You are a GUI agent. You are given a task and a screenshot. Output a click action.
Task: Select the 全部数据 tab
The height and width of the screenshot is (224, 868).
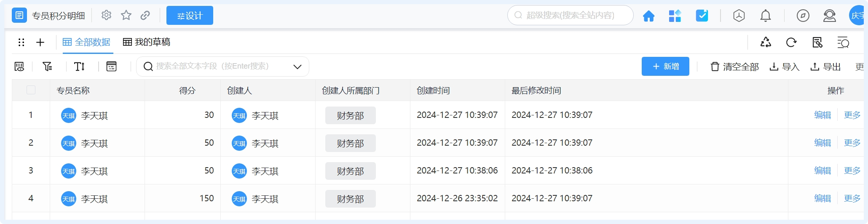(87, 42)
